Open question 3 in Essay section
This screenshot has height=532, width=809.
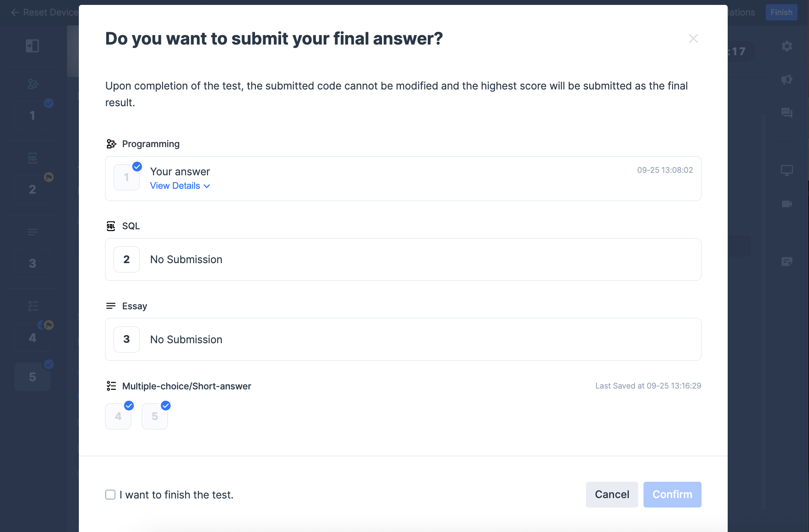(x=127, y=340)
